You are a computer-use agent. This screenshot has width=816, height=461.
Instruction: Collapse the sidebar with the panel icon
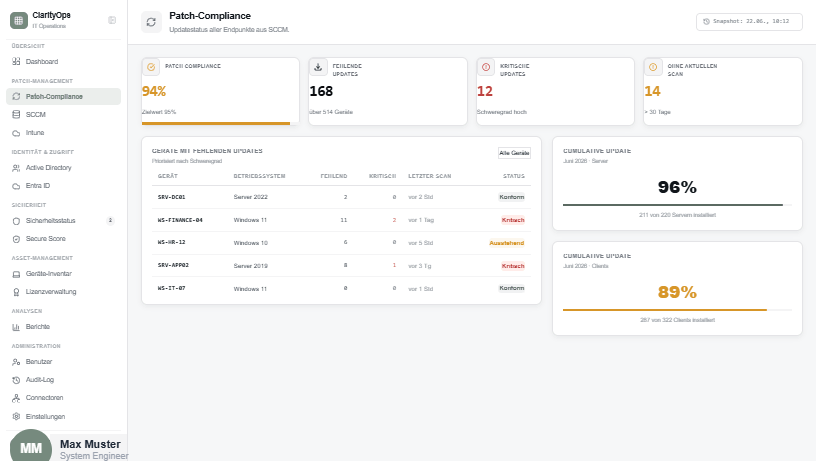112,20
